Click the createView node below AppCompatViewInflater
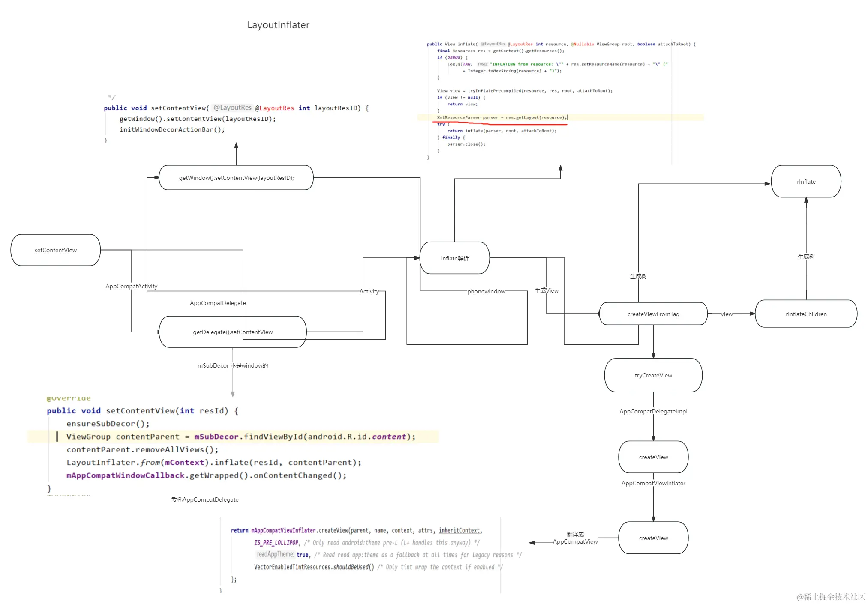 [x=653, y=538]
